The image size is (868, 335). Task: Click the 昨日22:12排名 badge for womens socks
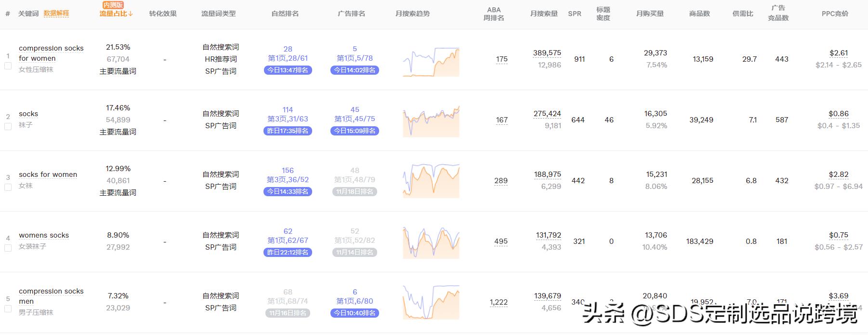pyautogui.click(x=288, y=253)
